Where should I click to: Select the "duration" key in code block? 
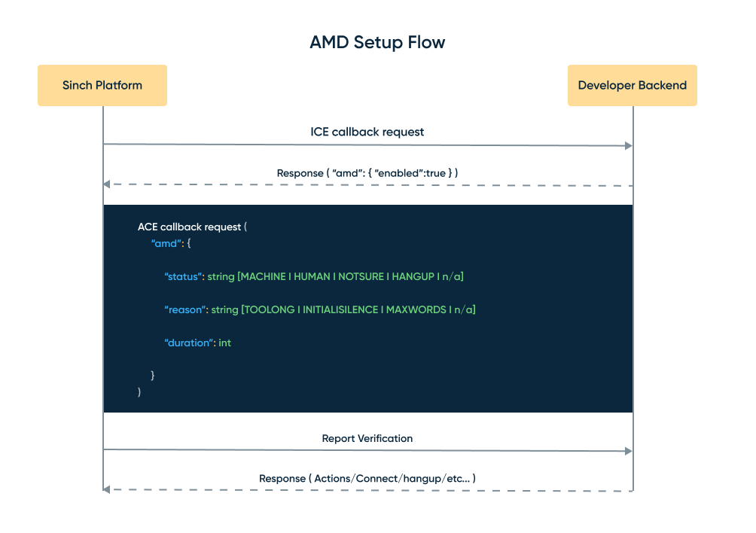[190, 343]
